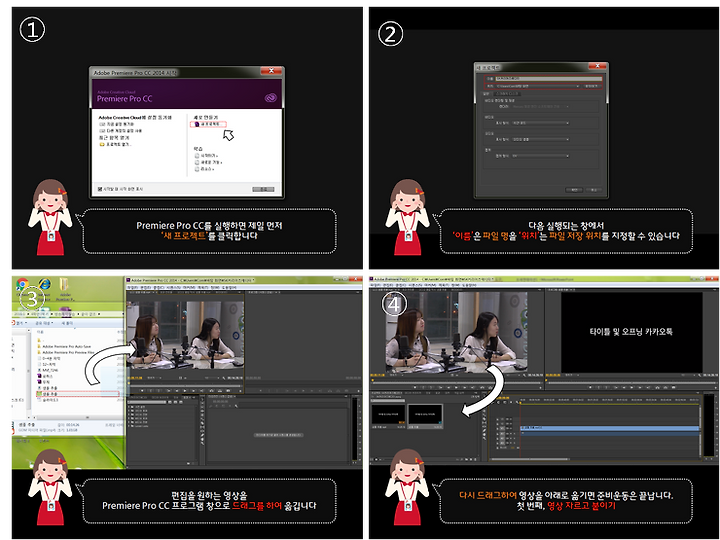
Task: Open the Video display format dropdown
Action: (x=540, y=123)
